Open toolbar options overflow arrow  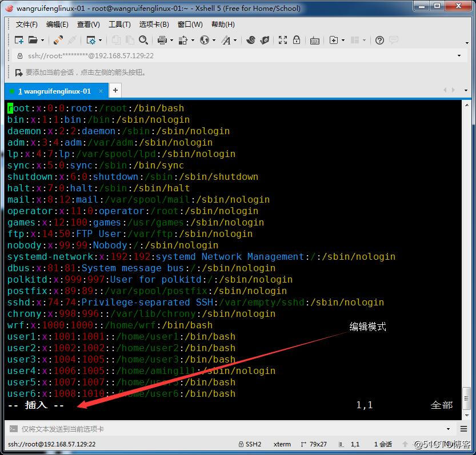pos(467,43)
